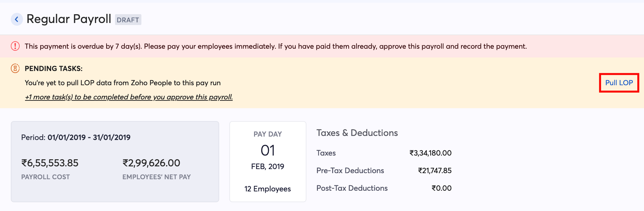Click the LOP pending task description text

(x=122, y=83)
